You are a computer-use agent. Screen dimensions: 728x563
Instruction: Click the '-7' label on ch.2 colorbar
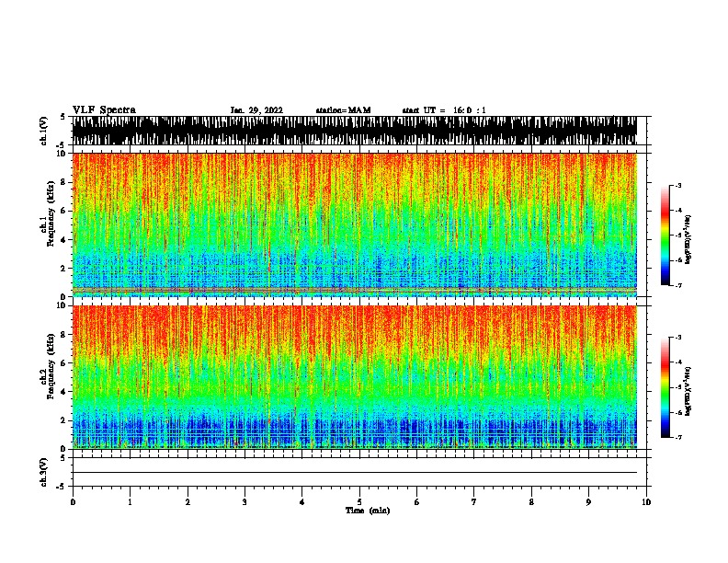pyautogui.click(x=678, y=438)
